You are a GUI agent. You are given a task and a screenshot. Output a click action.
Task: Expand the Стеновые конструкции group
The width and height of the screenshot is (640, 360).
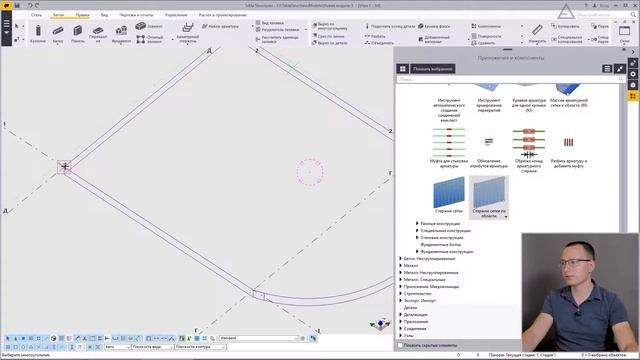point(417,238)
